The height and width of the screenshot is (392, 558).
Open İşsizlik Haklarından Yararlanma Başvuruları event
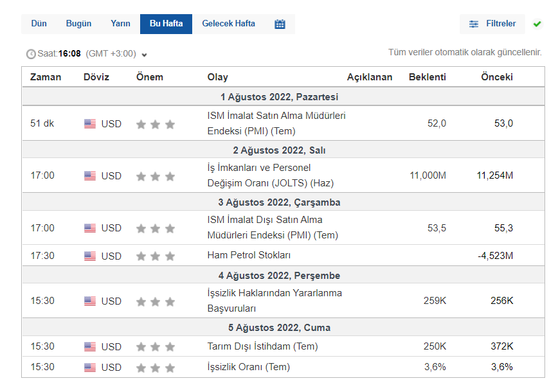point(274,300)
